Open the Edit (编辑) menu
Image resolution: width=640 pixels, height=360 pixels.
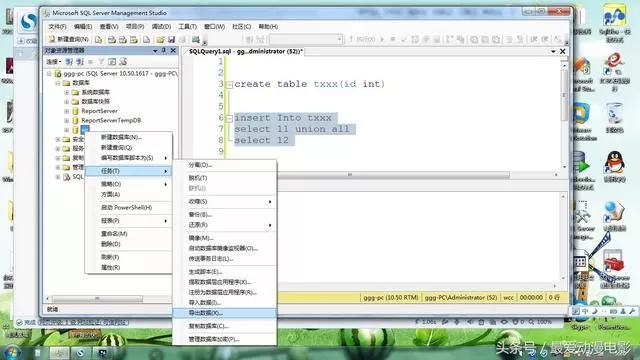pos(83,27)
